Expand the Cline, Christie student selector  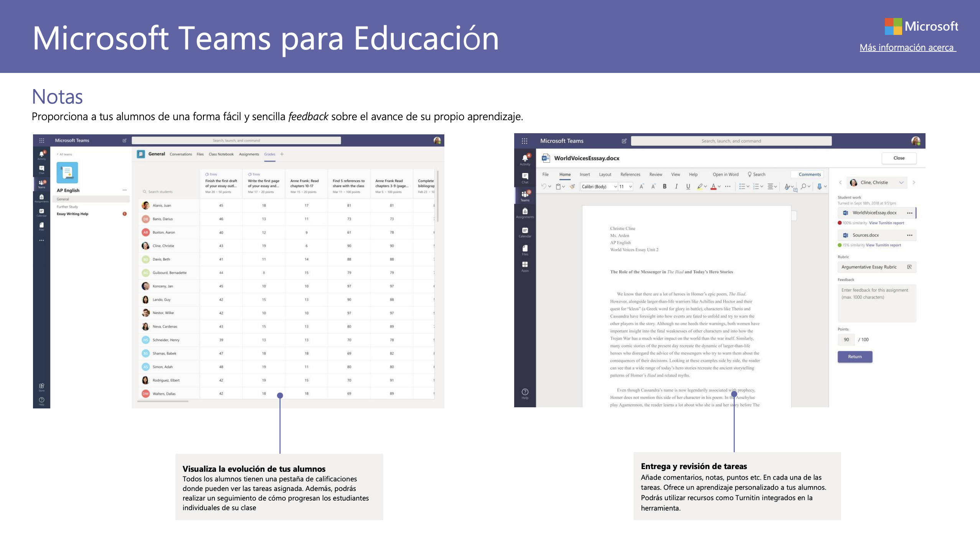tap(901, 183)
